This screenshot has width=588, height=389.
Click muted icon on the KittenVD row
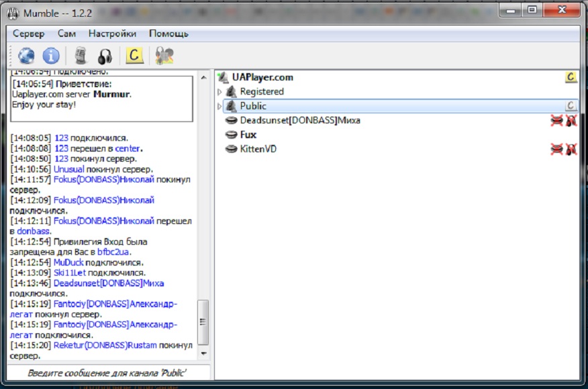coord(556,149)
